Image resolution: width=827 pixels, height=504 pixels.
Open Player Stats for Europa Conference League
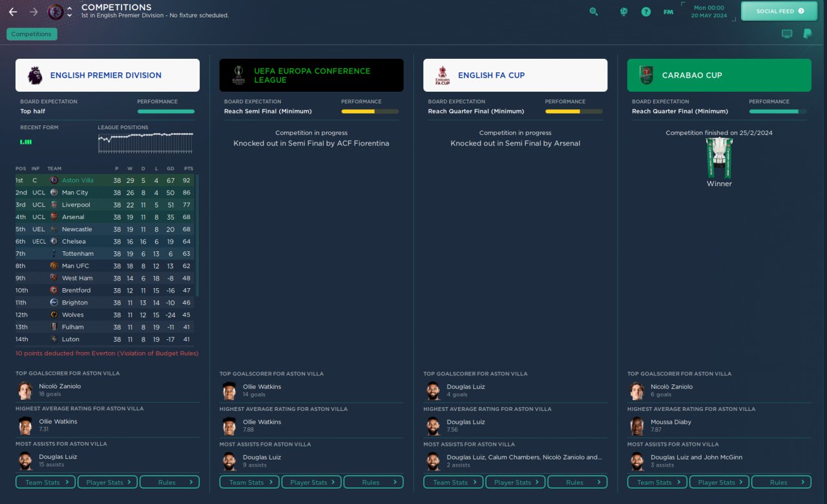[x=311, y=482]
